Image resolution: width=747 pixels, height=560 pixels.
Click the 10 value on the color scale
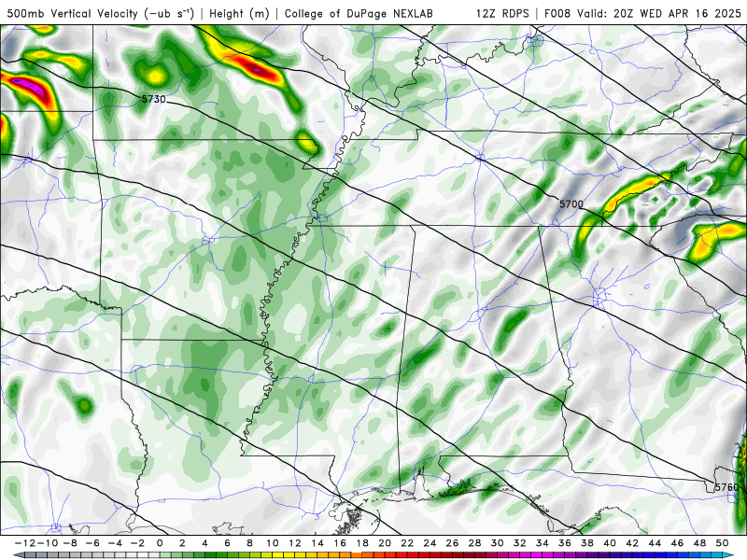coord(272,543)
